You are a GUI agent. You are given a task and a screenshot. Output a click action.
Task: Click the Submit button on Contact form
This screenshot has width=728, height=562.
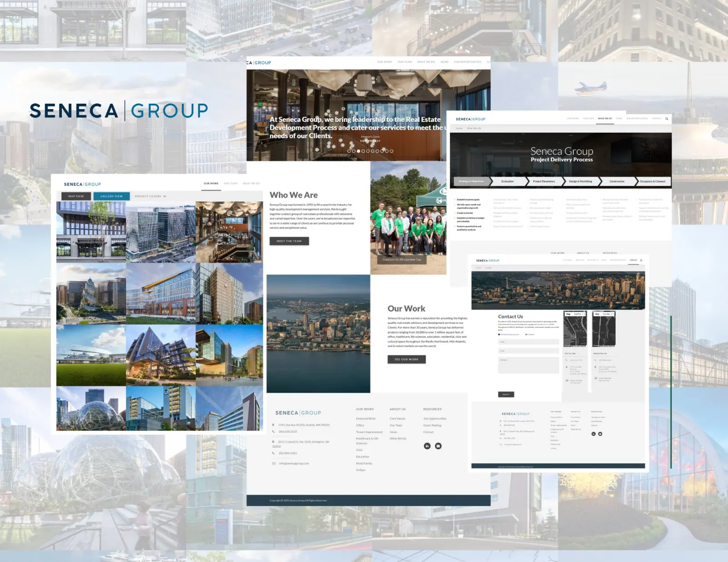pos(506,395)
